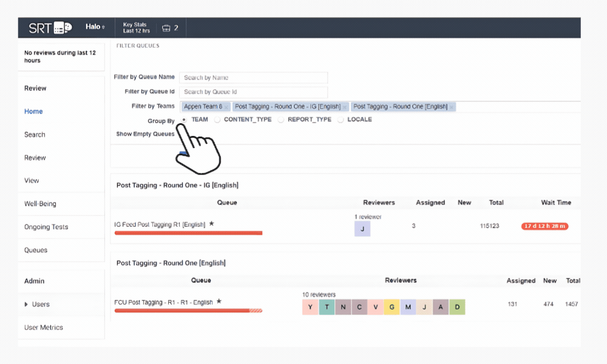The height and width of the screenshot is (364, 607).
Task: Open the briefcase icon showing 2
Action: [170, 28]
